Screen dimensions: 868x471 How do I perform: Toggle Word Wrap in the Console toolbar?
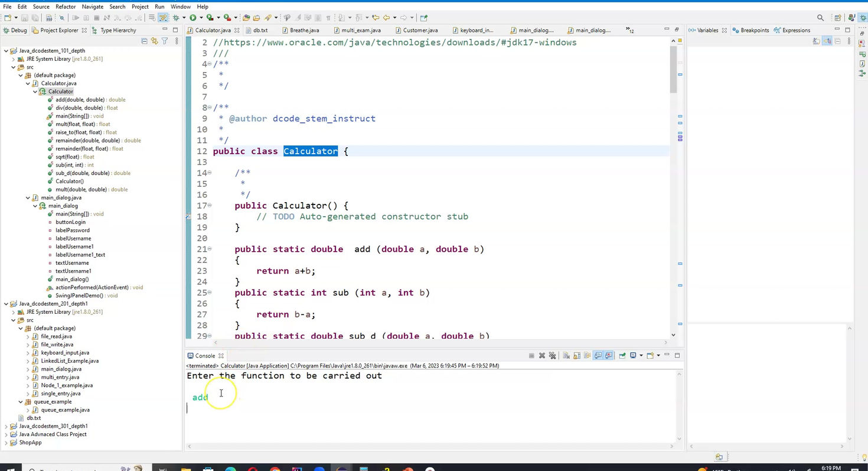coord(588,356)
